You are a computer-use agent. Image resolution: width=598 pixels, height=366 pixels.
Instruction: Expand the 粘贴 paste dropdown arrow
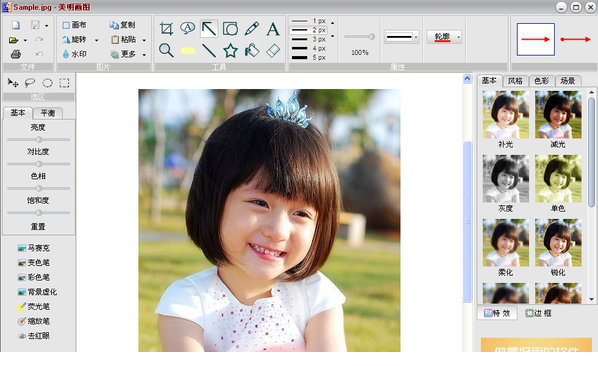[144, 40]
